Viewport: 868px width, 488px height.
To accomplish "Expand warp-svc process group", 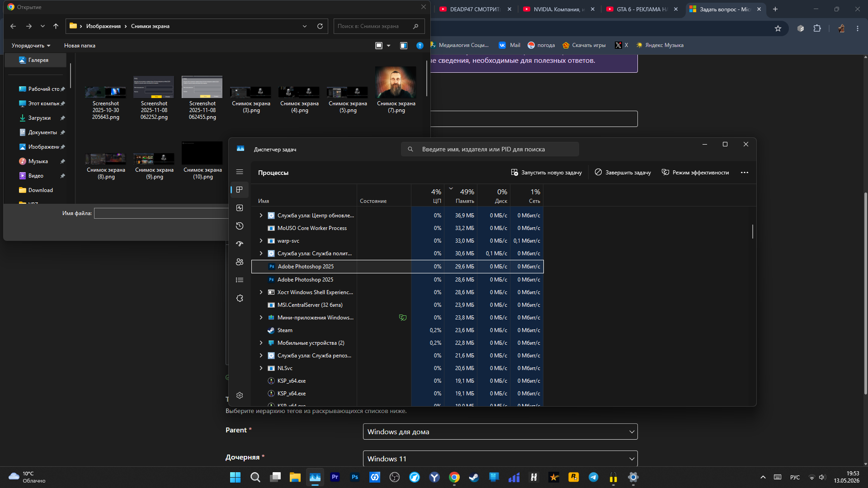I will [x=261, y=241].
